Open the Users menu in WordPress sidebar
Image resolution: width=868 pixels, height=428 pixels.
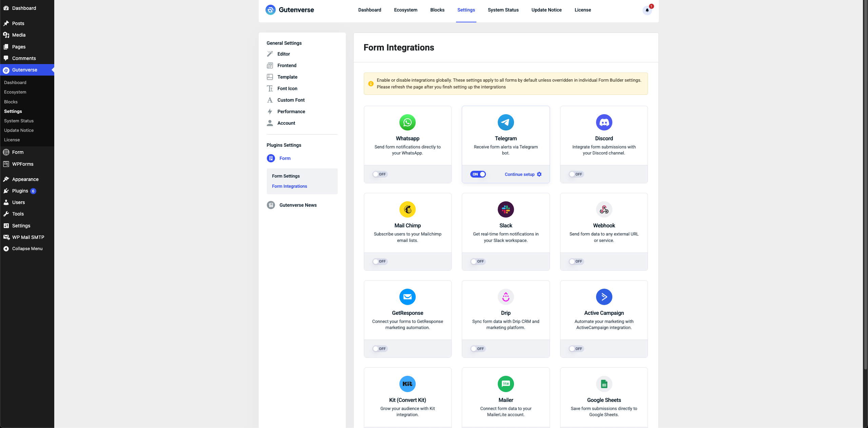[x=27, y=202]
